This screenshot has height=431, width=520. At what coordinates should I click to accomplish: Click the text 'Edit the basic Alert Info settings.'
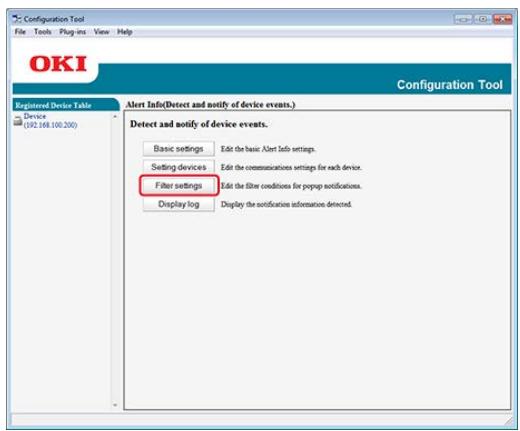pos(268,149)
